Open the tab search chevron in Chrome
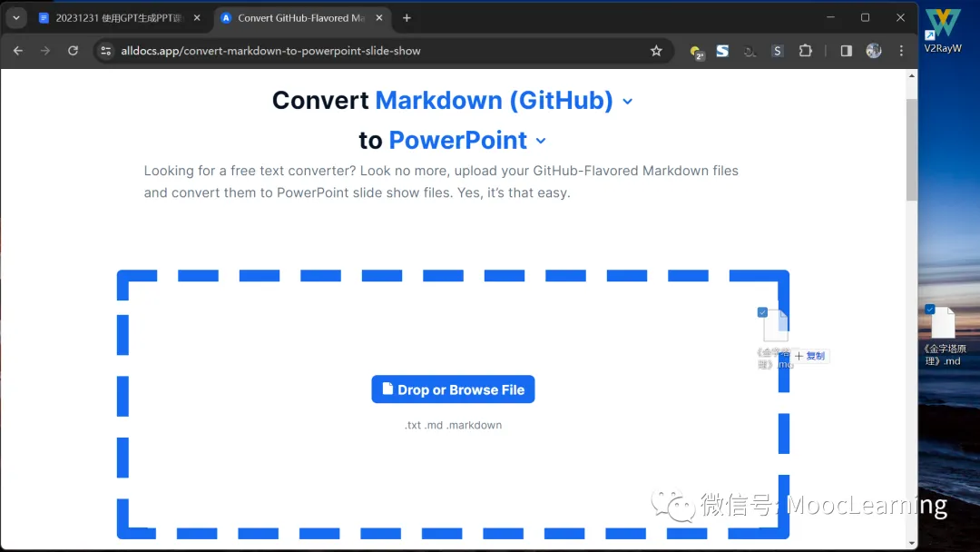Image resolution: width=980 pixels, height=552 pixels. tap(16, 18)
